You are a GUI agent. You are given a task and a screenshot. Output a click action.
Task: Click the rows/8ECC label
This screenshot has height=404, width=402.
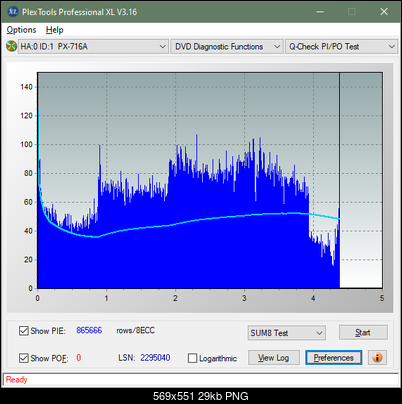(135, 330)
